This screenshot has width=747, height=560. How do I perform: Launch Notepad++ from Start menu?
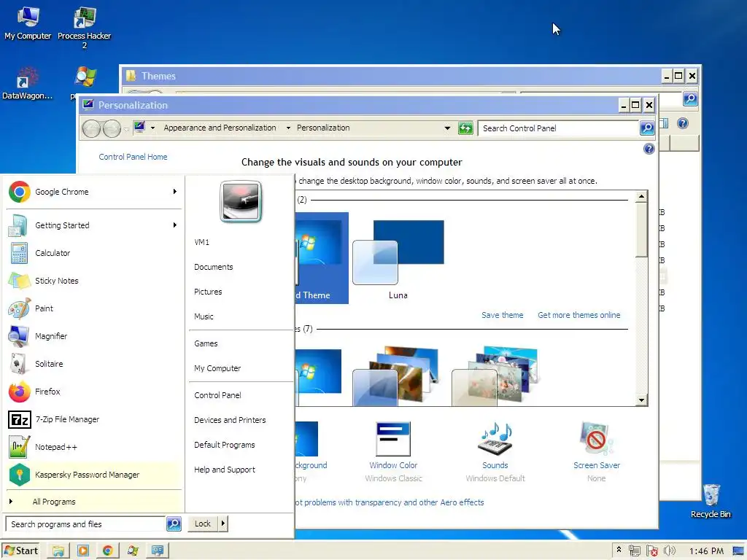pyautogui.click(x=93, y=447)
